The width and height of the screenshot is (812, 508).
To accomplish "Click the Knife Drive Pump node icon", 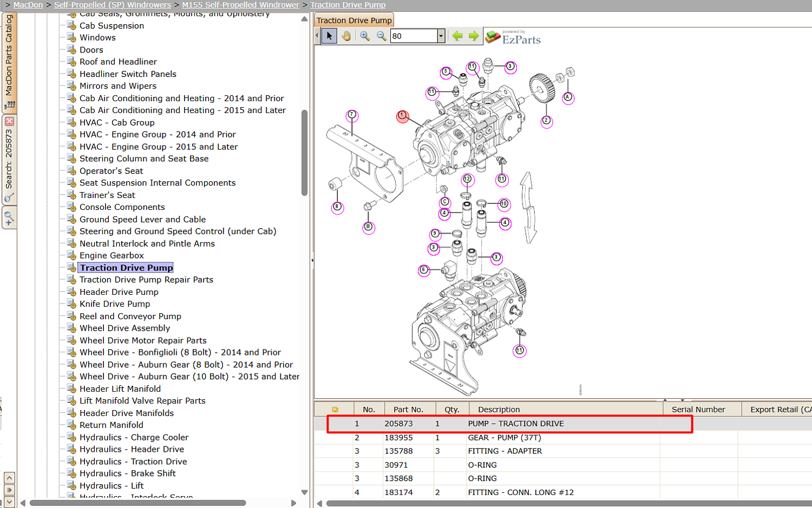I will pyautogui.click(x=71, y=304).
